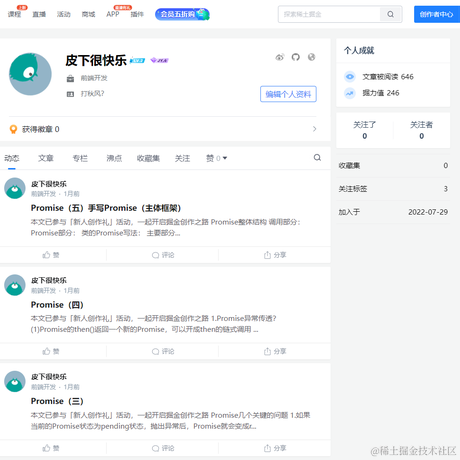The width and height of the screenshot is (460, 460).
Task: Click the 创作者中心 button
Action: click(x=437, y=14)
